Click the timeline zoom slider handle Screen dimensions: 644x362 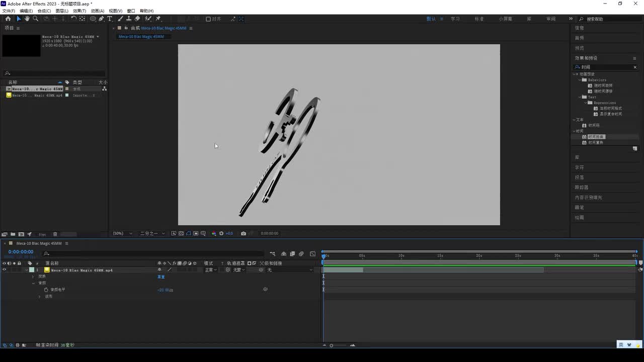pos(331,345)
